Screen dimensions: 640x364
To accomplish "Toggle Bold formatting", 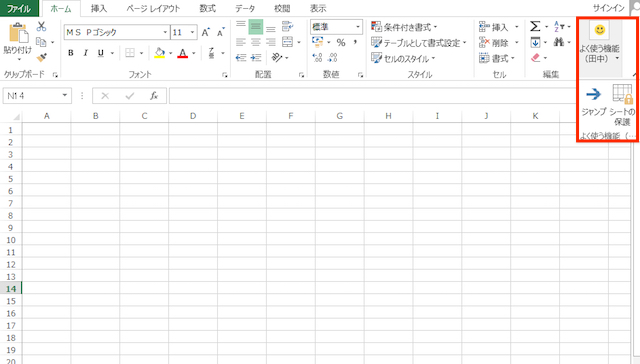I will 71,53.
